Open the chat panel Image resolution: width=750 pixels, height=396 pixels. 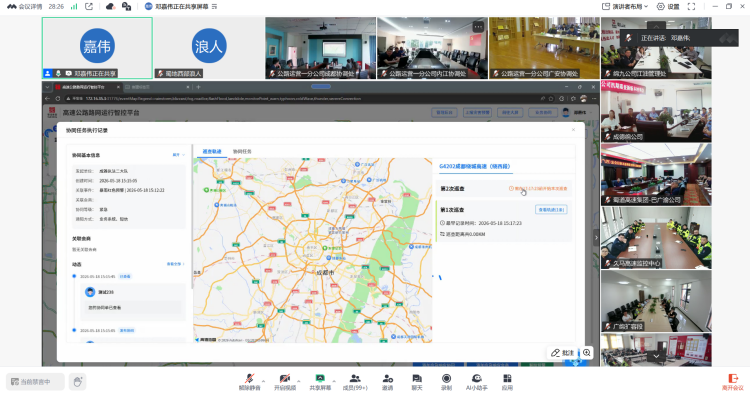(x=417, y=382)
